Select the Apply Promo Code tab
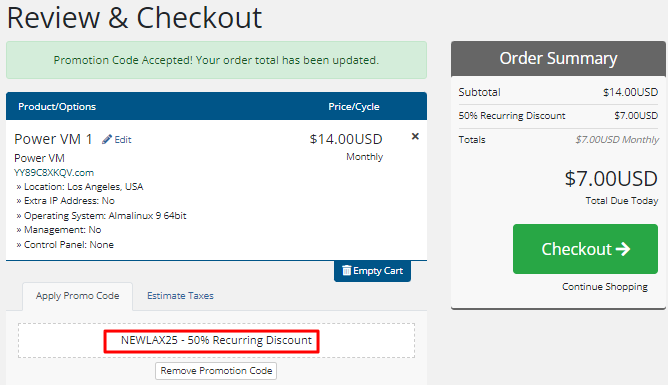Screen dimensions: 668x385 (78, 296)
